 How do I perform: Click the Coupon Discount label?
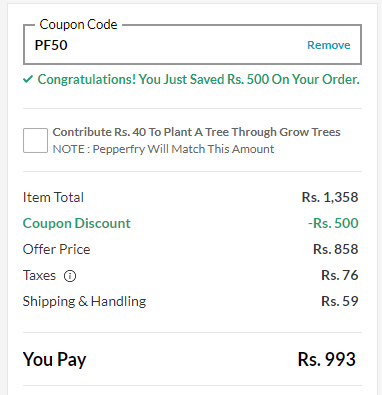(x=77, y=223)
